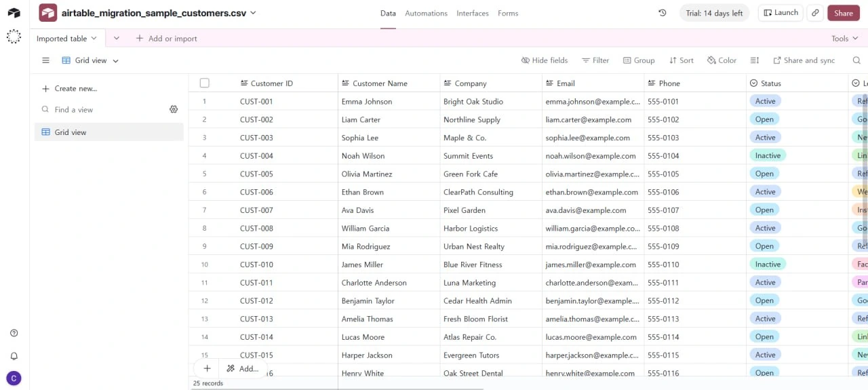Click Add or import table

pyautogui.click(x=167, y=39)
